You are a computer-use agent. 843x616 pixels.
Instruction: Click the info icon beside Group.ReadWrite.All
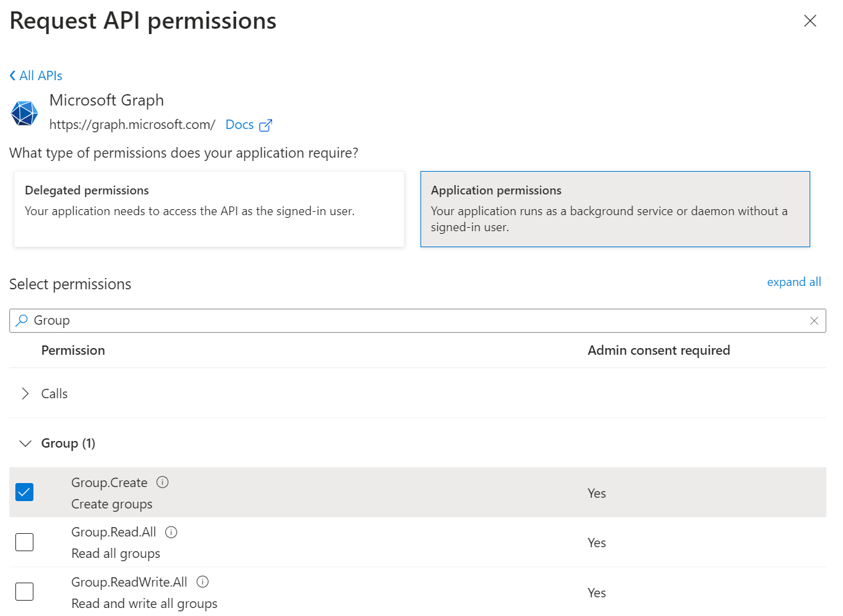[x=203, y=582]
